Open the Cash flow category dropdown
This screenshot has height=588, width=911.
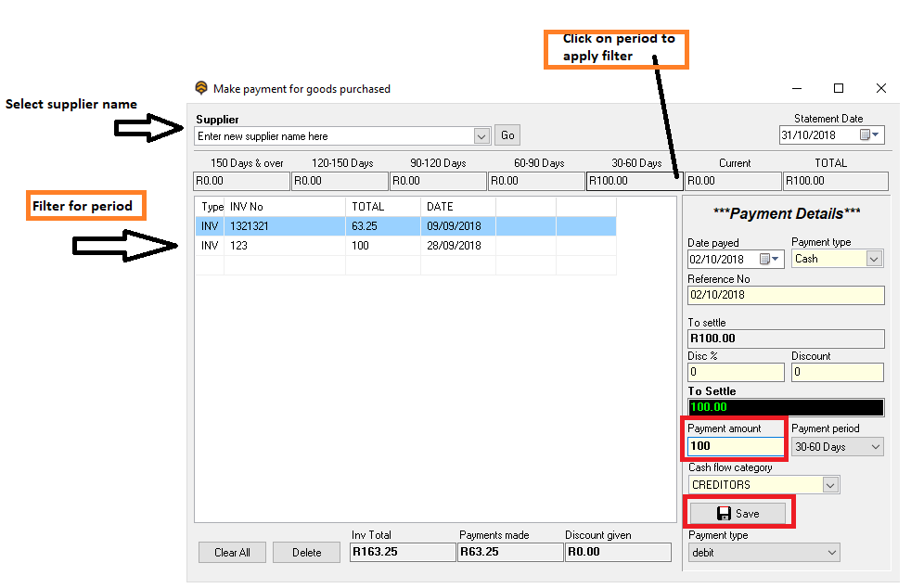click(x=830, y=485)
